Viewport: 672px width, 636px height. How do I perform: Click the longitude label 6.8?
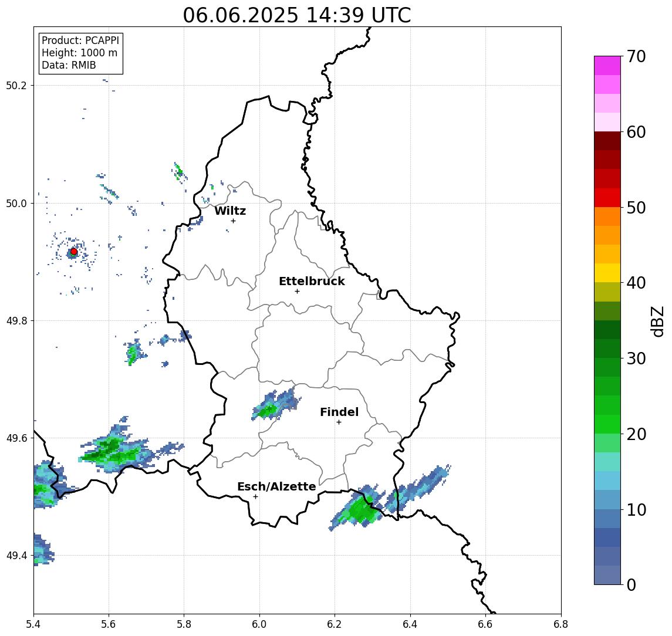point(561,624)
